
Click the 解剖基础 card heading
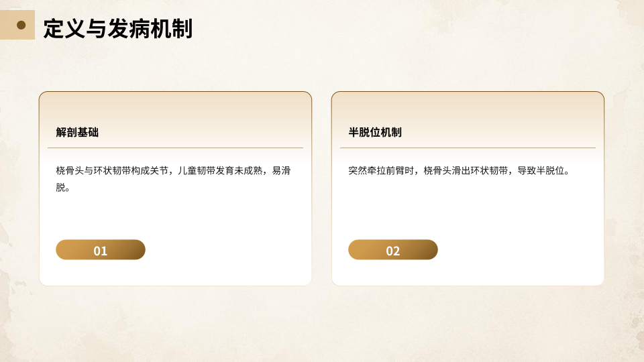tap(77, 132)
